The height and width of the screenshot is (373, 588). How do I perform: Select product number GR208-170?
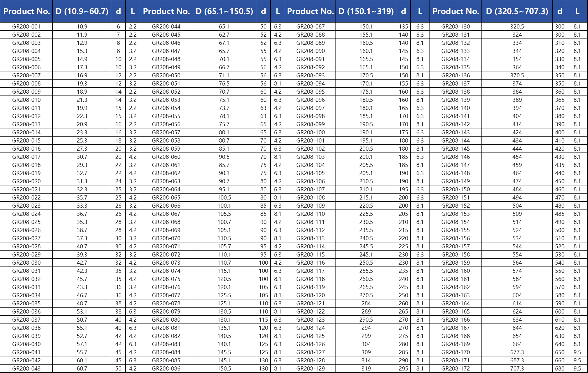(x=455, y=352)
